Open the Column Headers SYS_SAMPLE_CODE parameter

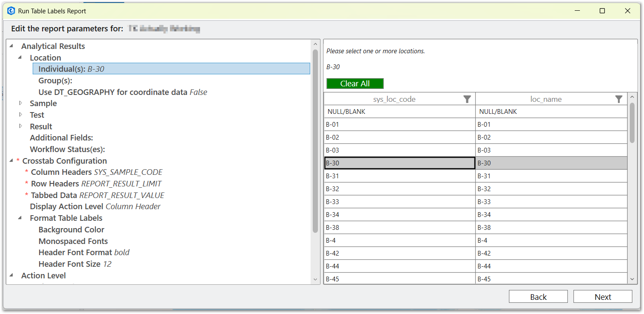point(96,172)
